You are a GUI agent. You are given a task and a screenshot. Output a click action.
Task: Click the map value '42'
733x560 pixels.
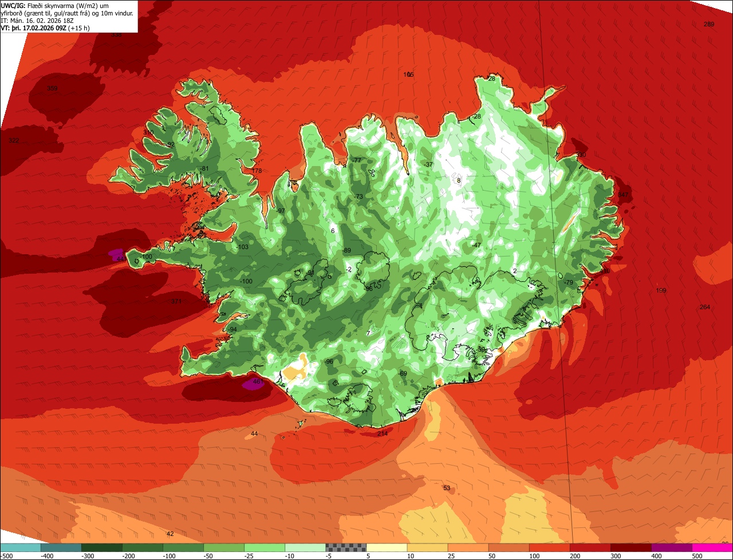tap(170, 534)
